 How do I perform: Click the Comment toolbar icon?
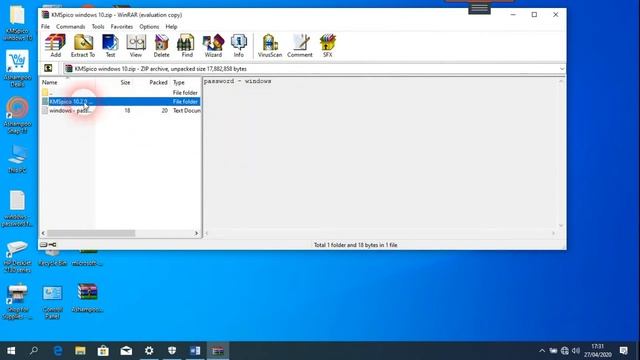click(300, 45)
